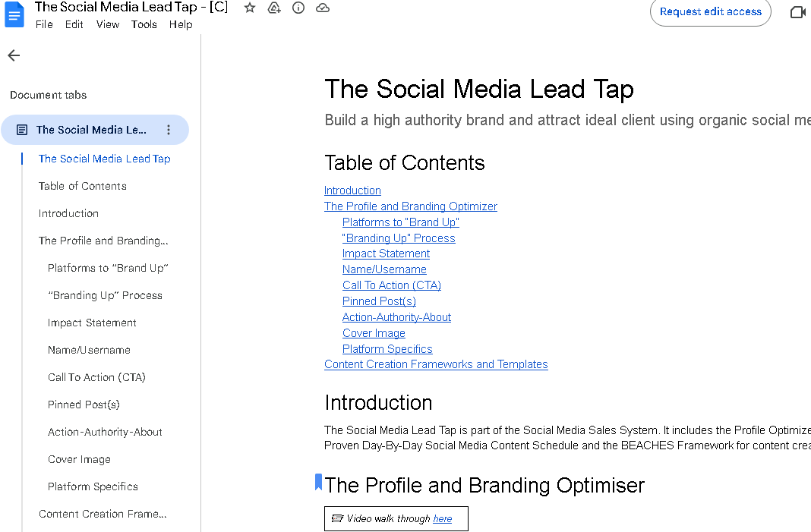Open the Tools menu
Image resolution: width=811 pixels, height=532 pixels.
click(x=144, y=24)
